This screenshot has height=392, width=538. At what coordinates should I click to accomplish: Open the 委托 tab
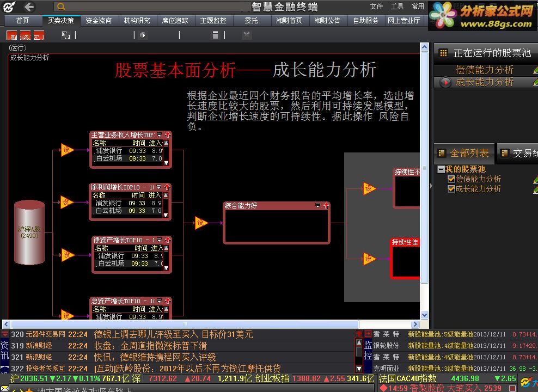[x=251, y=21]
